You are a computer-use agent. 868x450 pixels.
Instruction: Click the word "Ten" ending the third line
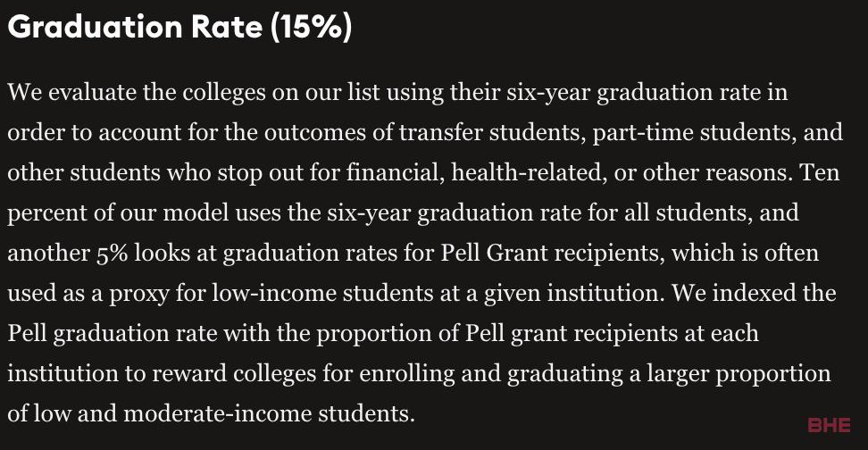(820, 172)
